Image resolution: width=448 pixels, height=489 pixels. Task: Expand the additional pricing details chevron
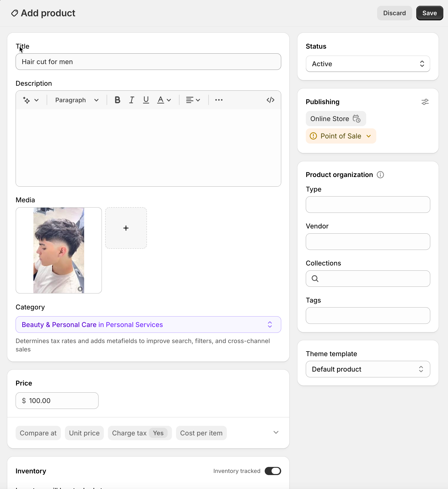tap(276, 432)
